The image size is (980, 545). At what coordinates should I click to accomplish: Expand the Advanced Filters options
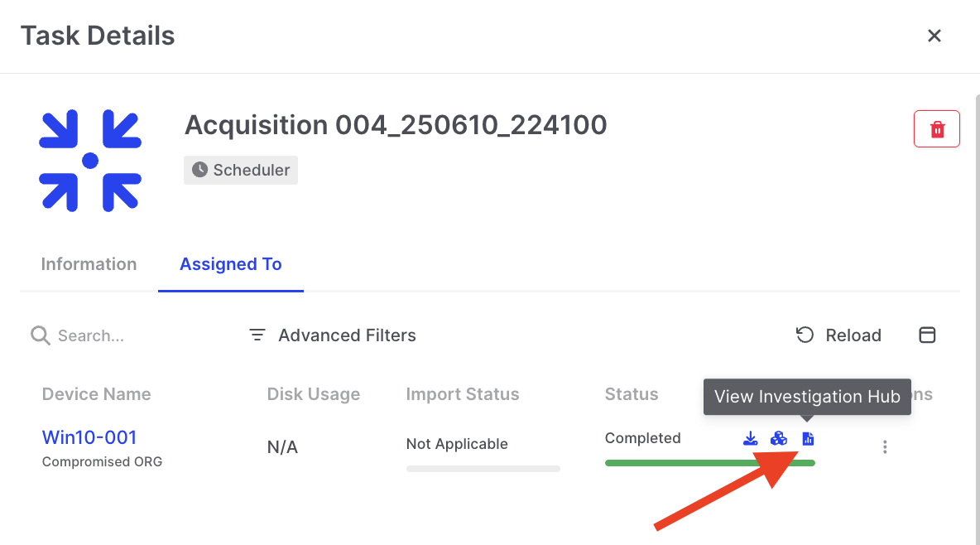[333, 335]
